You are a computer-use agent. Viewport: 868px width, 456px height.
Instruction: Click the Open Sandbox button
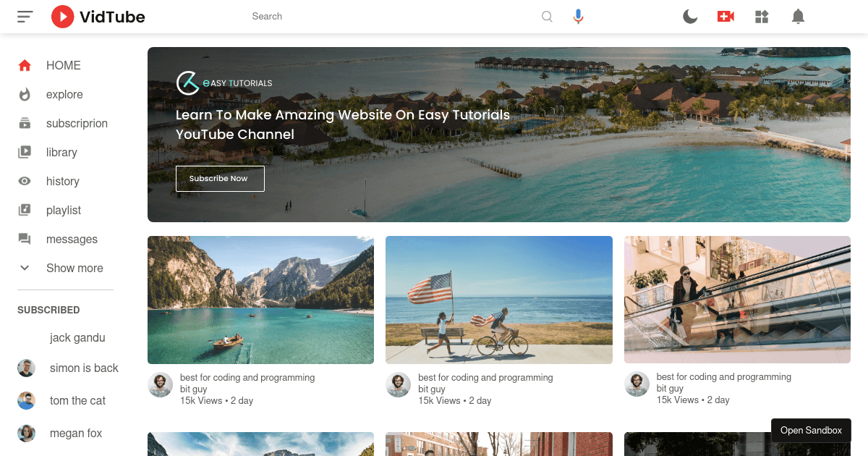(x=811, y=430)
